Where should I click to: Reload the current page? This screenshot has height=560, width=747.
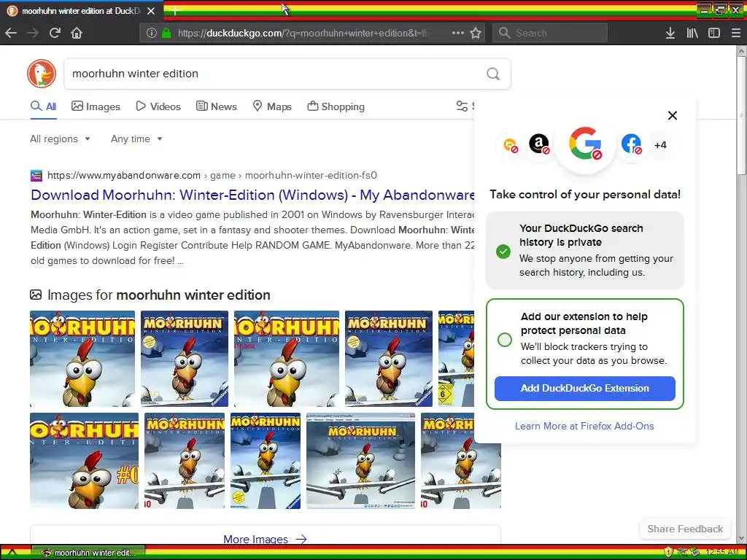point(55,33)
